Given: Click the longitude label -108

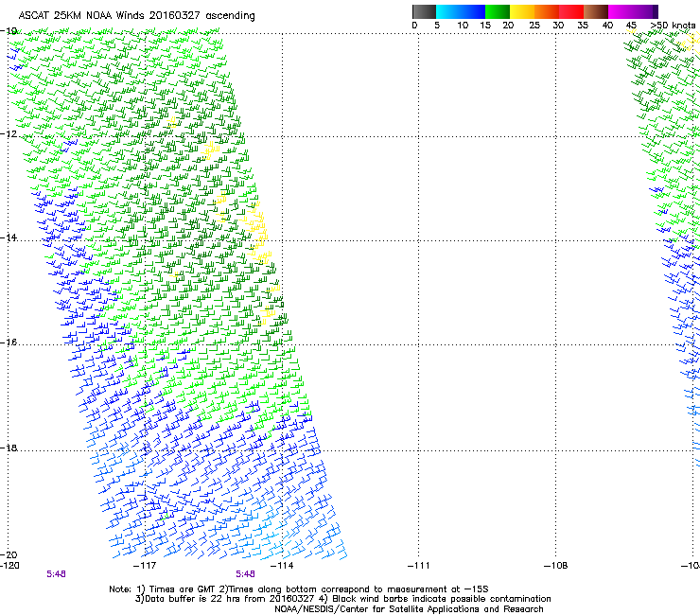Looking at the screenshot, I should 556,566.
